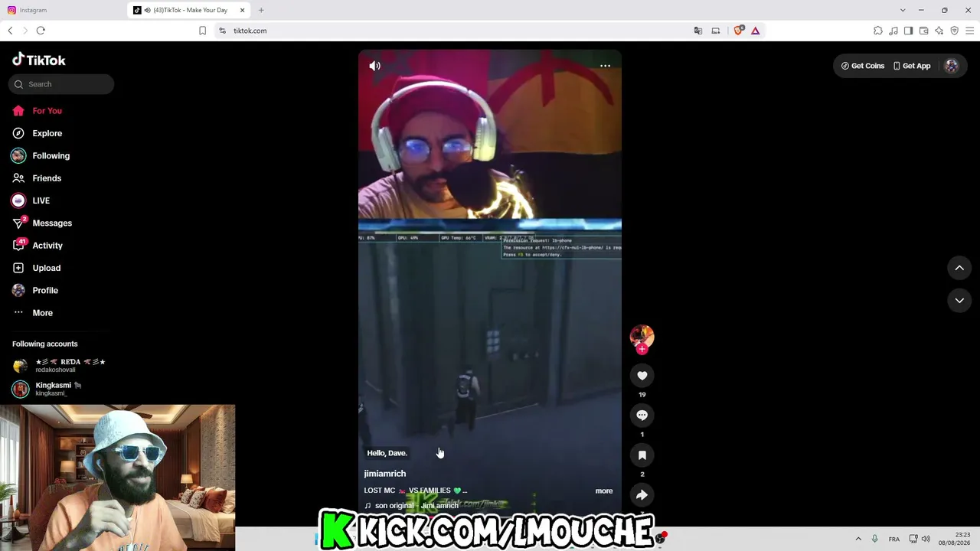Open Messages in the sidebar

pos(51,223)
